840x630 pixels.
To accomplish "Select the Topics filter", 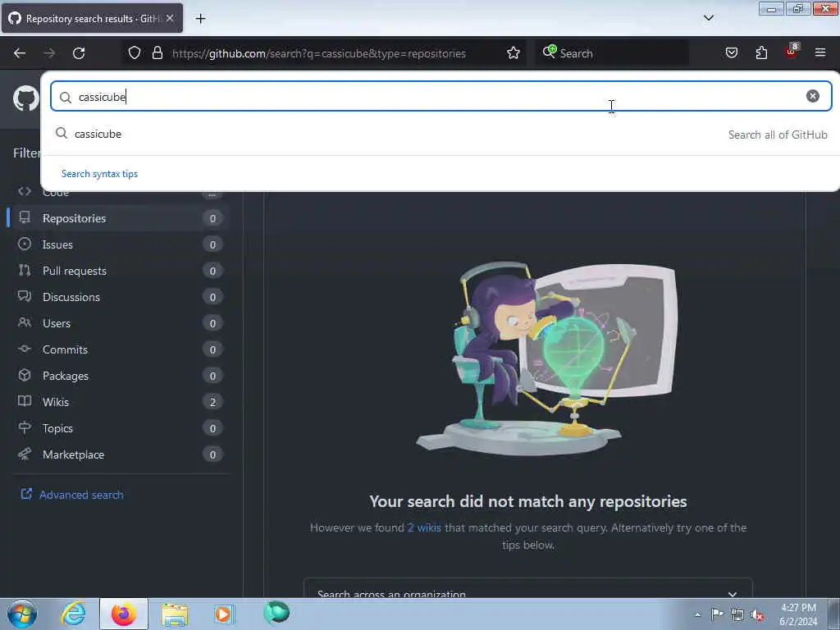I will 119,428.
